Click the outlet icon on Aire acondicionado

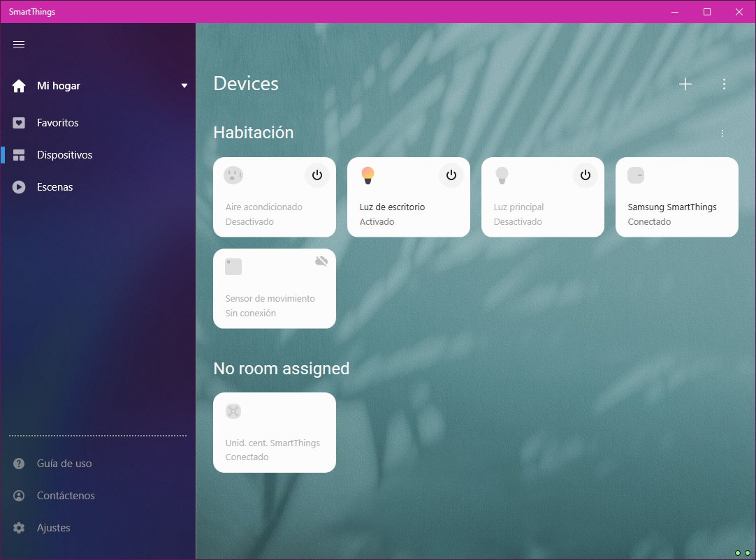point(233,175)
